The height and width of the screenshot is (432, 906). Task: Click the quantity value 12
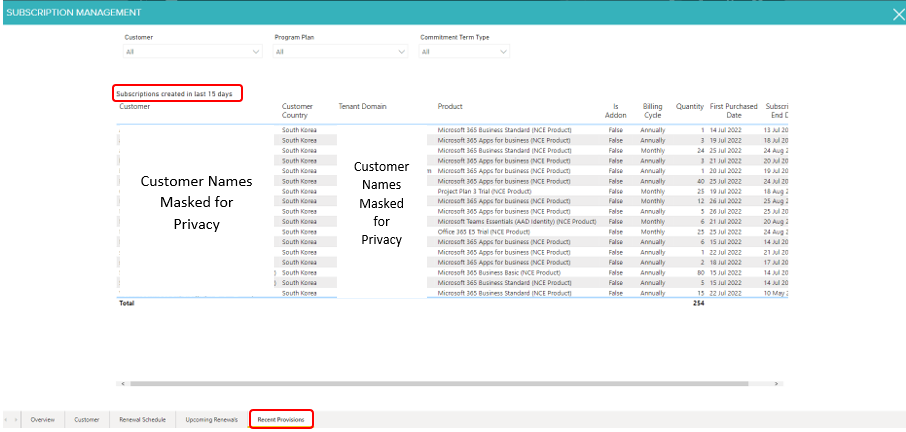pyautogui.click(x=700, y=202)
